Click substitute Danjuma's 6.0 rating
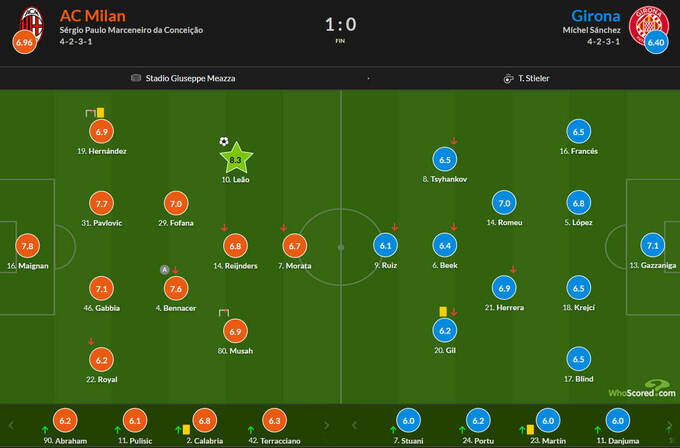The image size is (680, 448). point(618,422)
